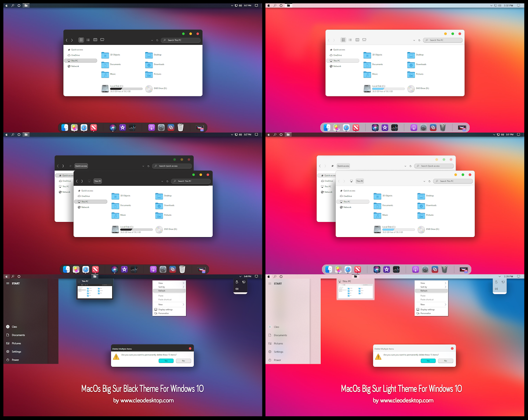The image size is (528, 420).
Task: Click Apple logo in the dark Start menu screenshot
Action: click(x=7, y=276)
